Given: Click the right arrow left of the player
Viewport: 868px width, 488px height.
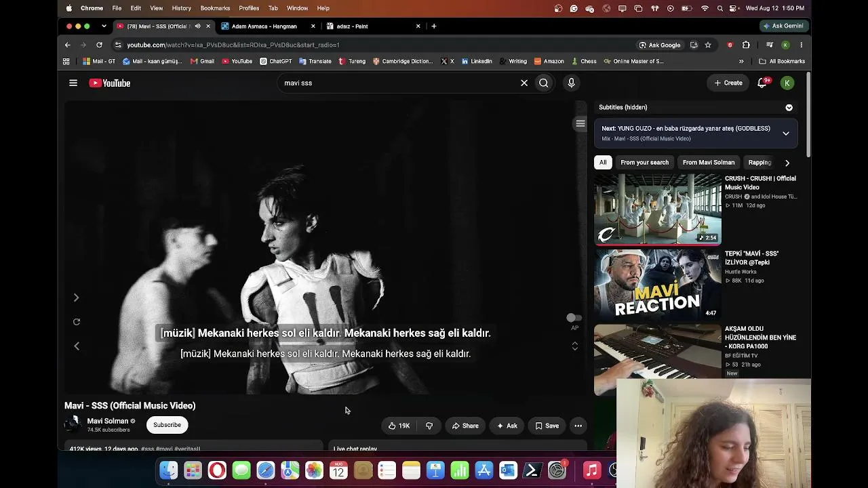Looking at the screenshot, I should pos(77,298).
